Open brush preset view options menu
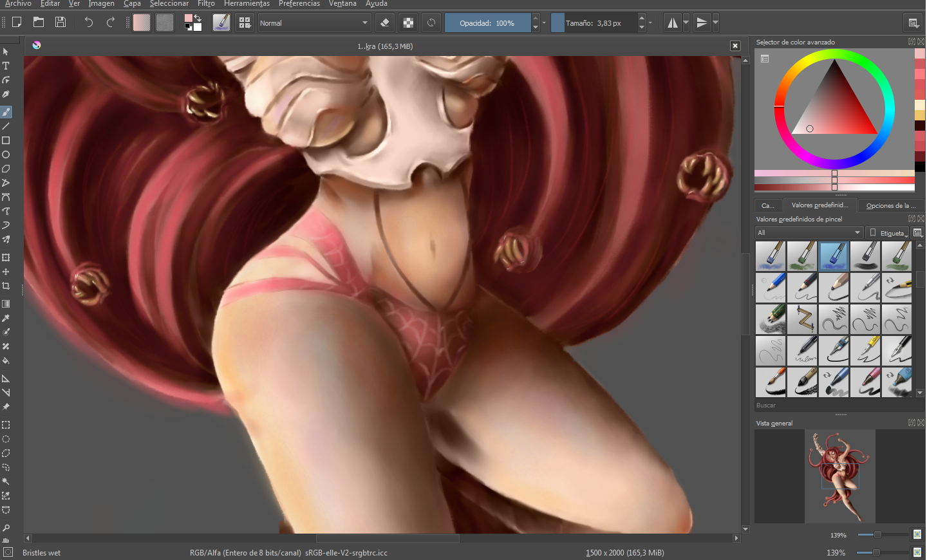 pos(919,232)
